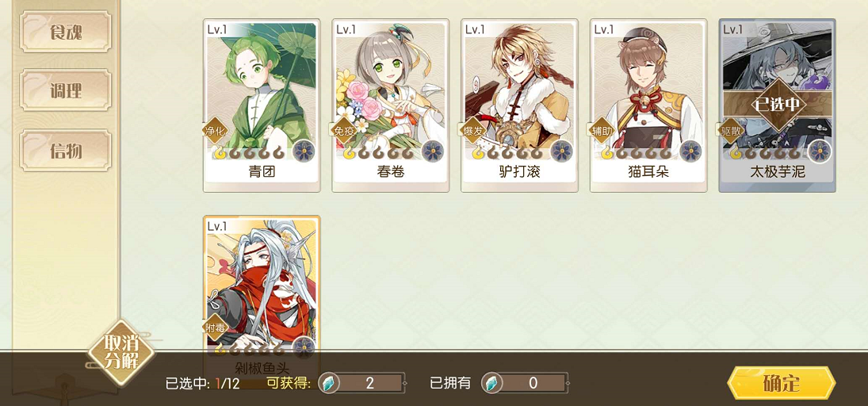Confirm decomposition with 确定 button
This screenshot has height=406, width=868.
click(x=781, y=383)
